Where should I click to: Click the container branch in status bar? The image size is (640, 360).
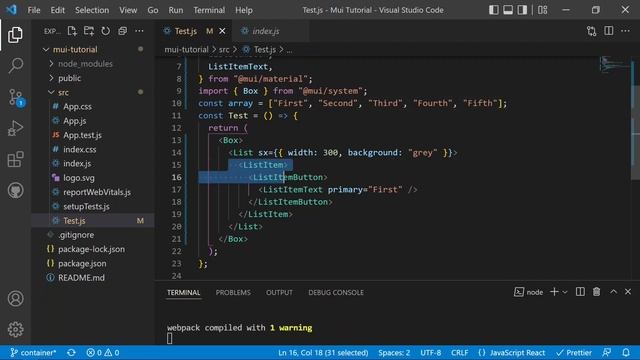tap(33, 353)
